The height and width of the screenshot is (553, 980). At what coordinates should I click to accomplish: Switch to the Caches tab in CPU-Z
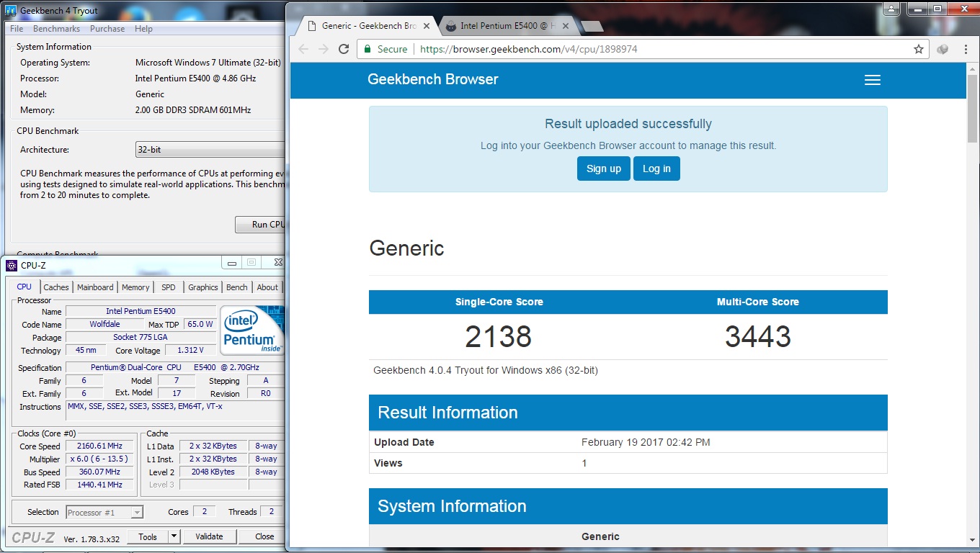[56, 287]
